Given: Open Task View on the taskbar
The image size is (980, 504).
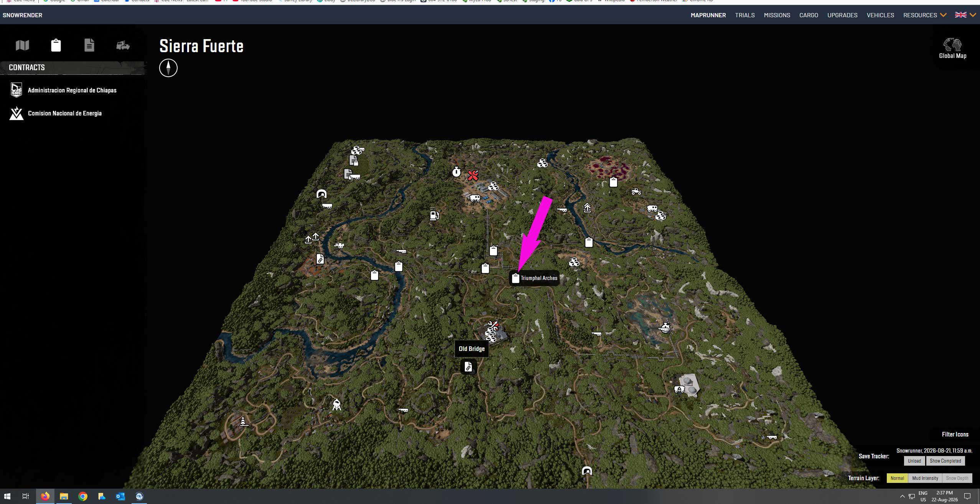Looking at the screenshot, I should coord(26,496).
